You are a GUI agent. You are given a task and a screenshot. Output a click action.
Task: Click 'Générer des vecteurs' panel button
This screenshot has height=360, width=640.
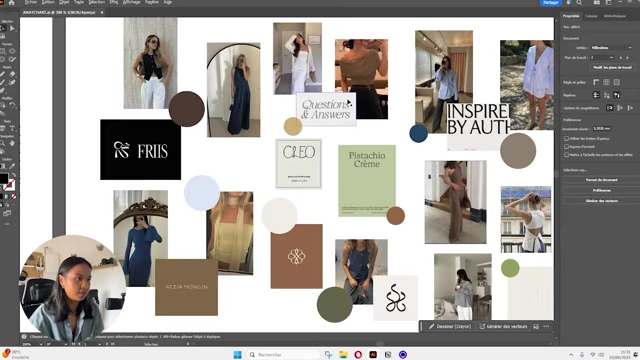(602, 201)
